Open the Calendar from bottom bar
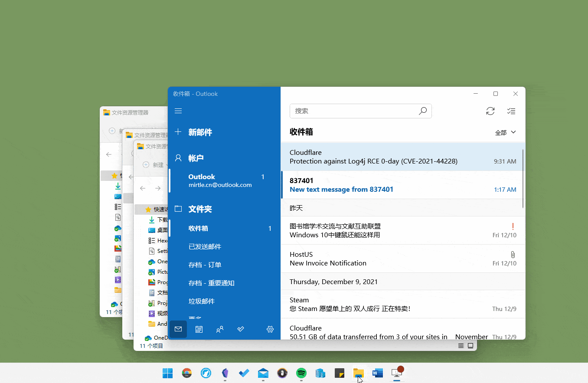 point(199,329)
